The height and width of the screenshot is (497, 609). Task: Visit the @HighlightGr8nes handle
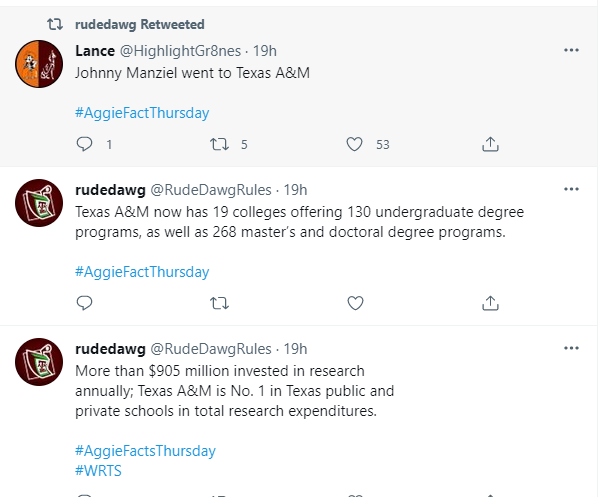pyautogui.click(x=198, y=50)
